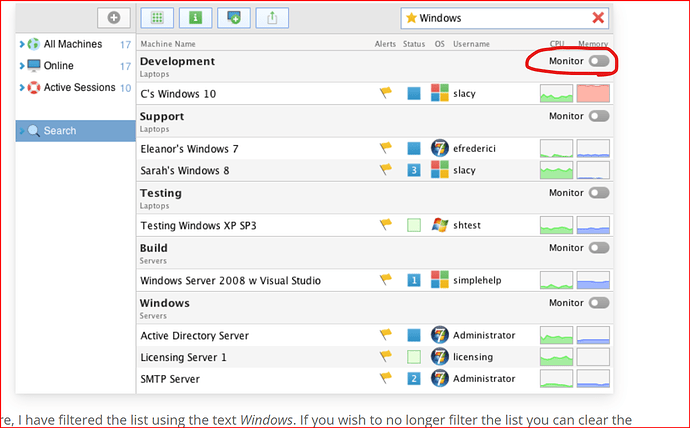Open CPU graph for Sarah's Windows 8
Screen dimensions: 690x428
pyautogui.click(x=556, y=170)
